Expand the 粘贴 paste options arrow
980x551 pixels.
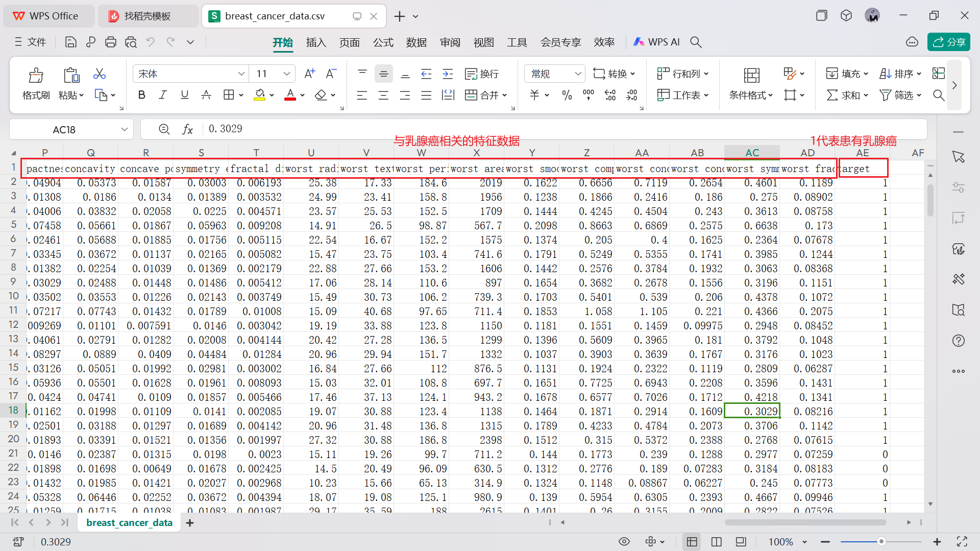click(81, 95)
